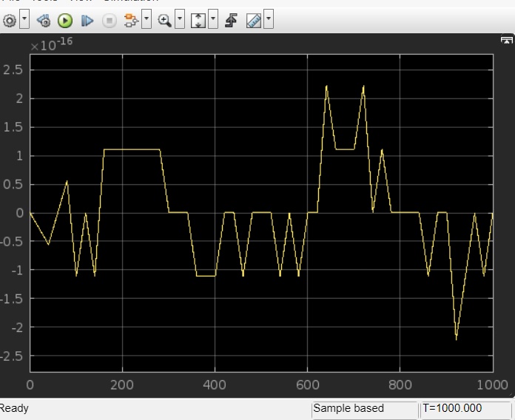Click the Step Forward button
Image resolution: width=515 pixels, height=420 pixels.
pos(87,20)
